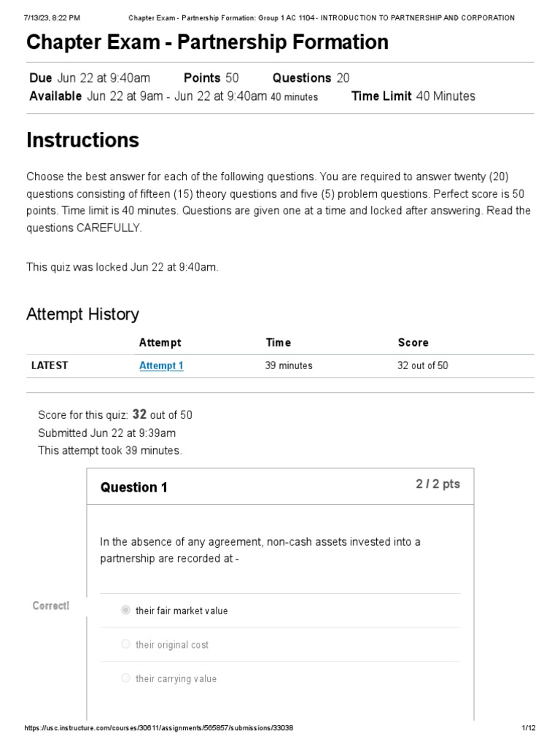The width and height of the screenshot is (560, 747).
Task: Click the LATEST row label
Action: tap(50, 365)
